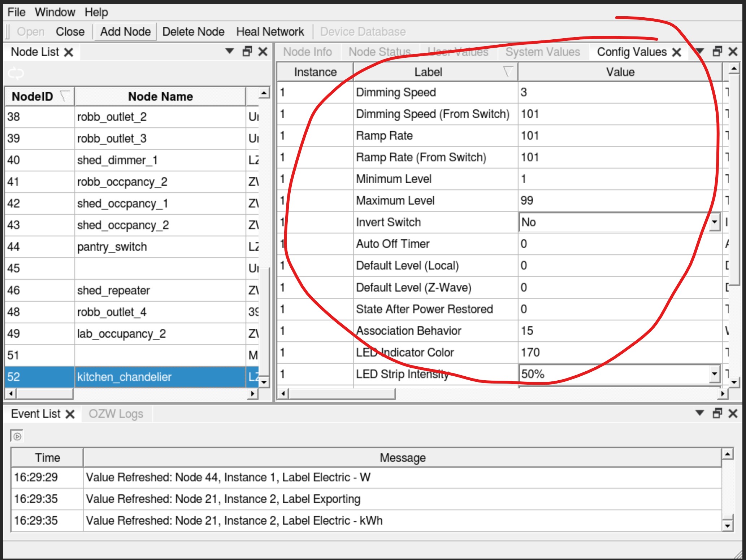Open the LED Strip Intensity dropdown
The height and width of the screenshot is (560, 746).
[x=714, y=374]
